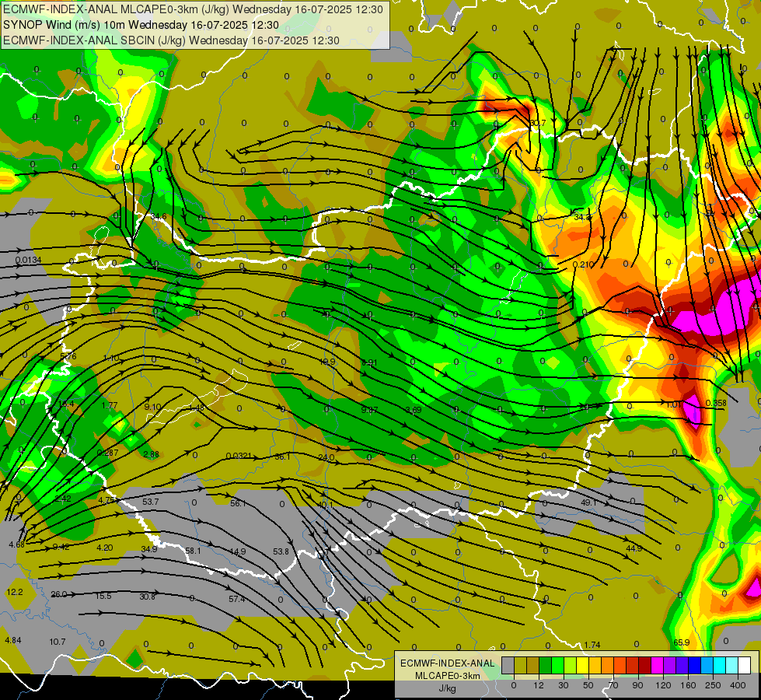Click map value 34.6

(x=159, y=217)
